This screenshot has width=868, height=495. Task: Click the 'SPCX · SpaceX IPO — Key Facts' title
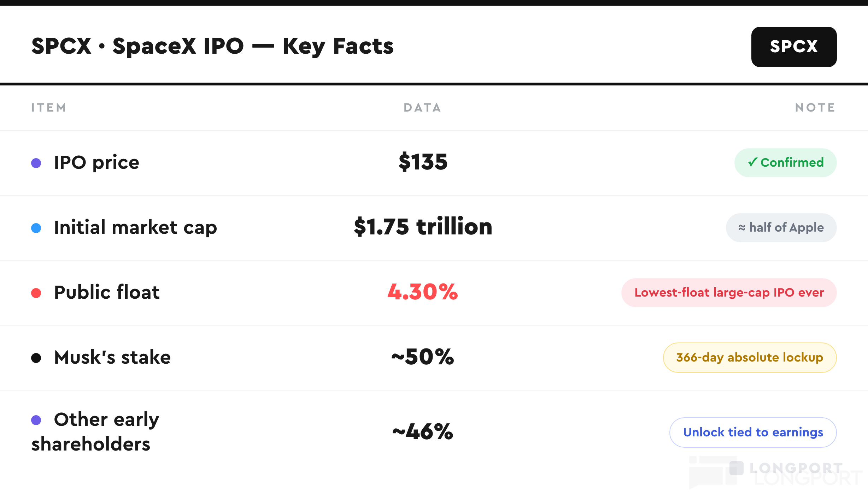212,46
